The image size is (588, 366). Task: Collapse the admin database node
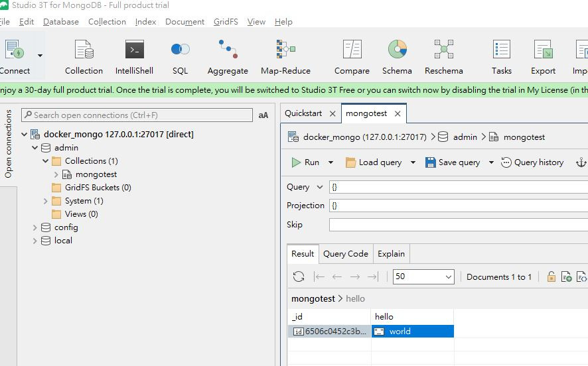pyautogui.click(x=35, y=148)
